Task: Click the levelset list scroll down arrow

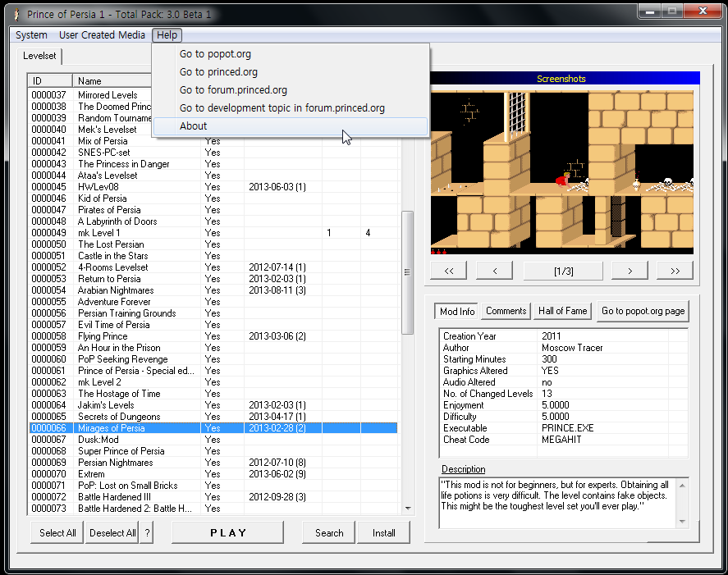Action: coord(408,509)
